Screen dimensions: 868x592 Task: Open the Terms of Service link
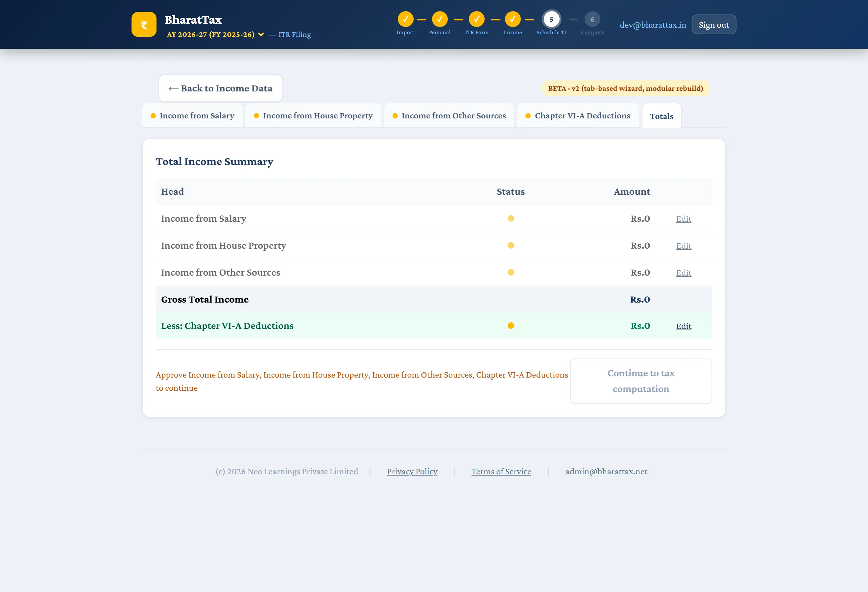(x=501, y=471)
